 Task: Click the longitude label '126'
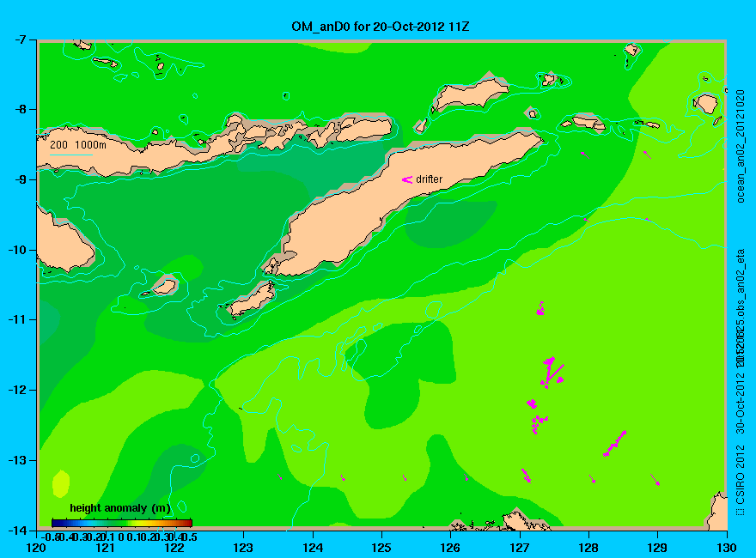point(451,548)
